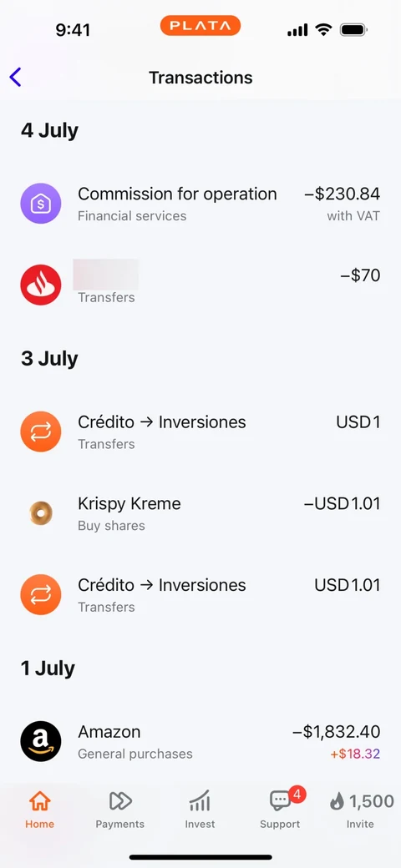This screenshot has height=868, width=401.
Task: Tap the –$230.84 with VAT amount
Action: (x=343, y=204)
